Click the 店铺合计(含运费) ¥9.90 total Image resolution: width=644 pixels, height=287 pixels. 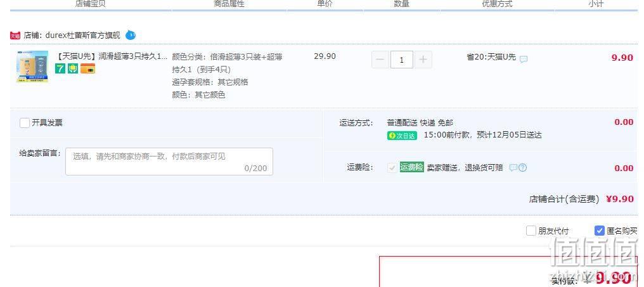pos(581,199)
